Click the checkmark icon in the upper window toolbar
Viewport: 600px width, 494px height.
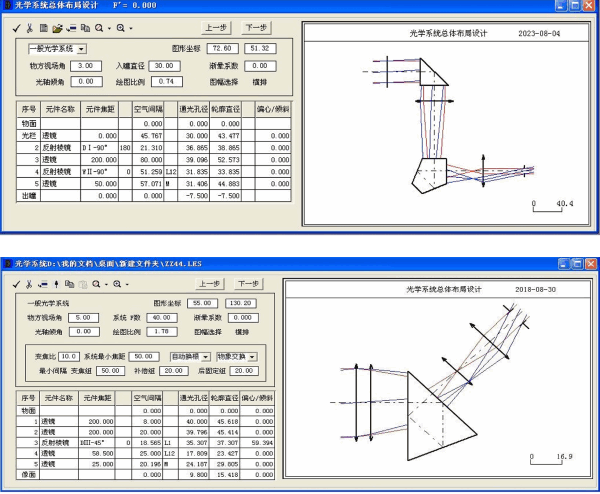[16, 28]
